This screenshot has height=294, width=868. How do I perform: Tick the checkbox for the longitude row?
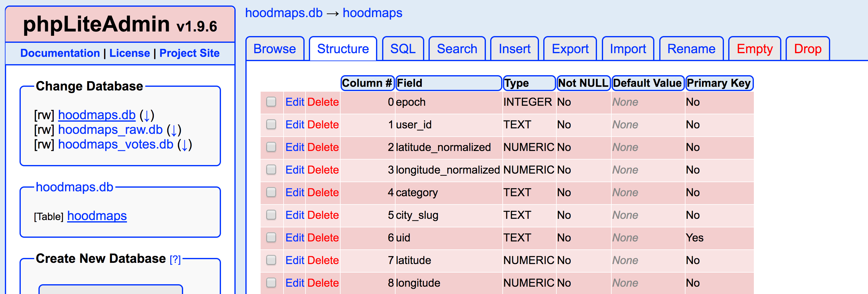pos(271,283)
